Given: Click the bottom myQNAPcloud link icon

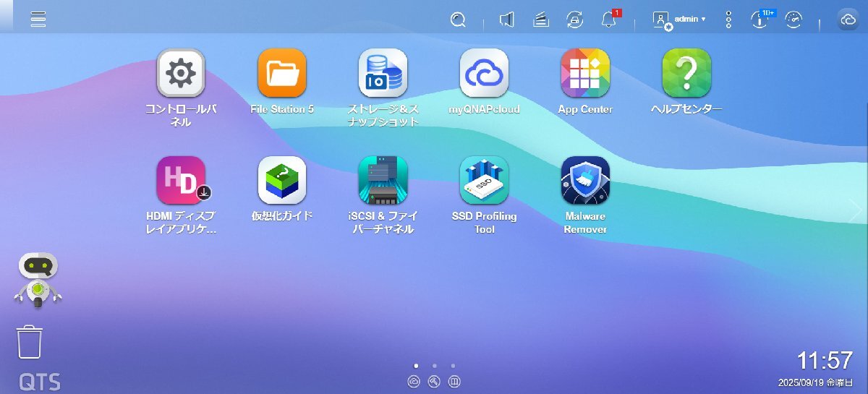Looking at the screenshot, I should coord(414,382).
